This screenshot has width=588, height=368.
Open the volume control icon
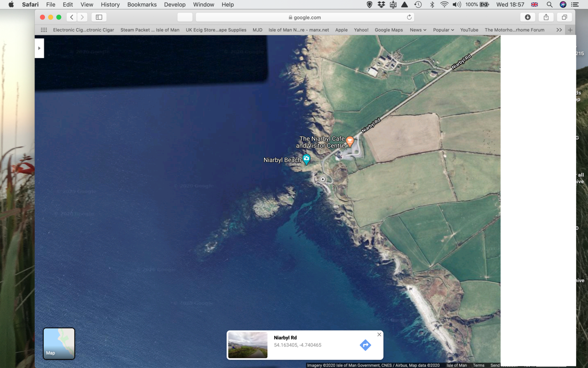(x=457, y=5)
